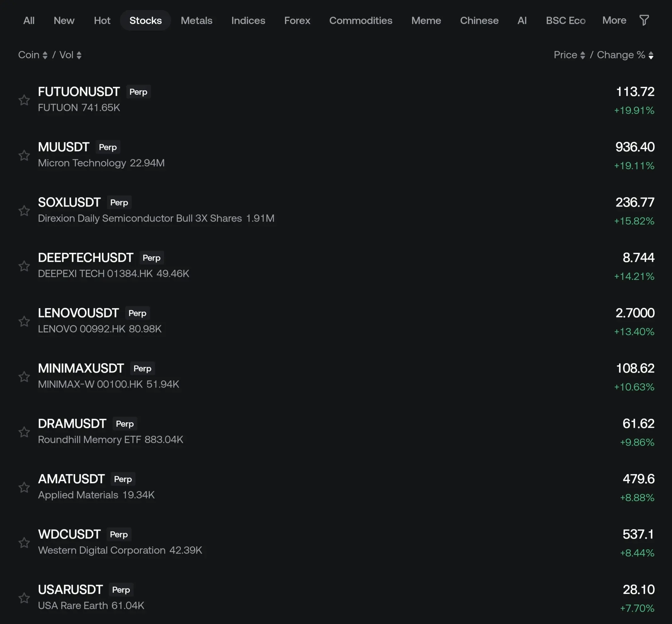The width and height of the screenshot is (672, 624).
Task: Choose the DRAMUSDT pair
Action: pos(72,423)
